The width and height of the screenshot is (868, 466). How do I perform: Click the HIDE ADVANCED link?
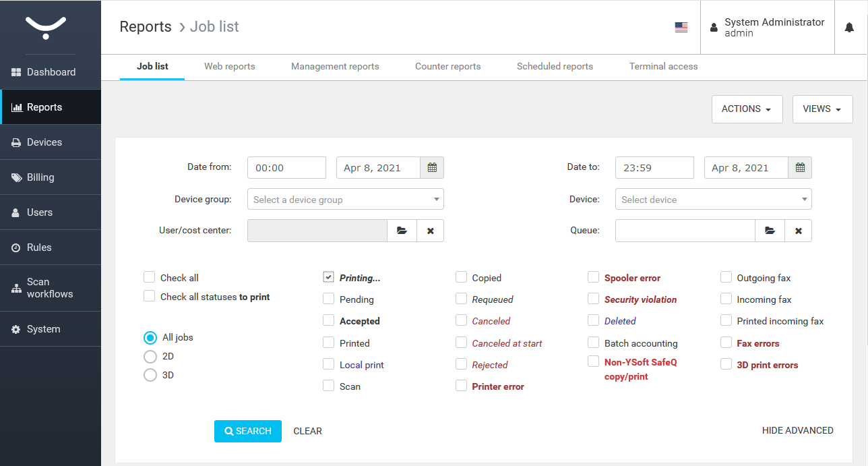(797, 430)
